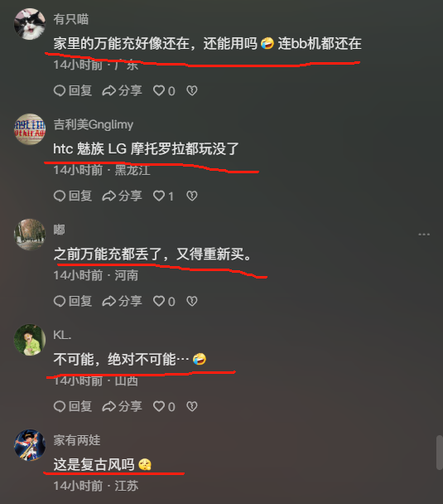The image size is (443, 504).
Task: Like 有只喵's comment about 万能充
Action: point(164,90)
